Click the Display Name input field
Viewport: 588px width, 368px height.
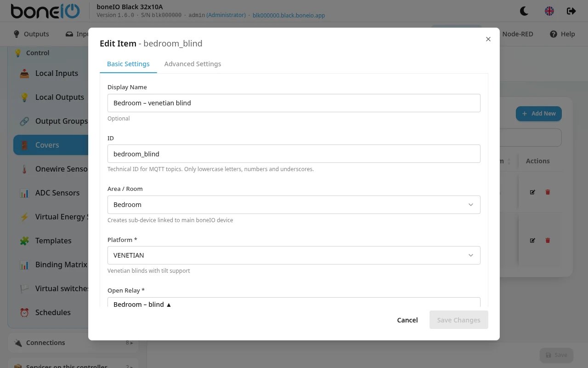coord(294,103)
